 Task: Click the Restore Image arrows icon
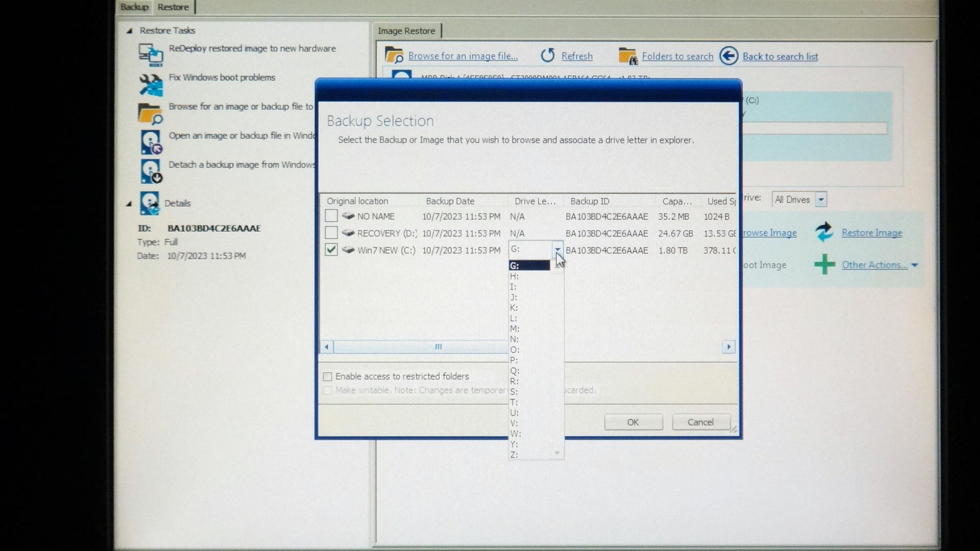tap(824, 232)
